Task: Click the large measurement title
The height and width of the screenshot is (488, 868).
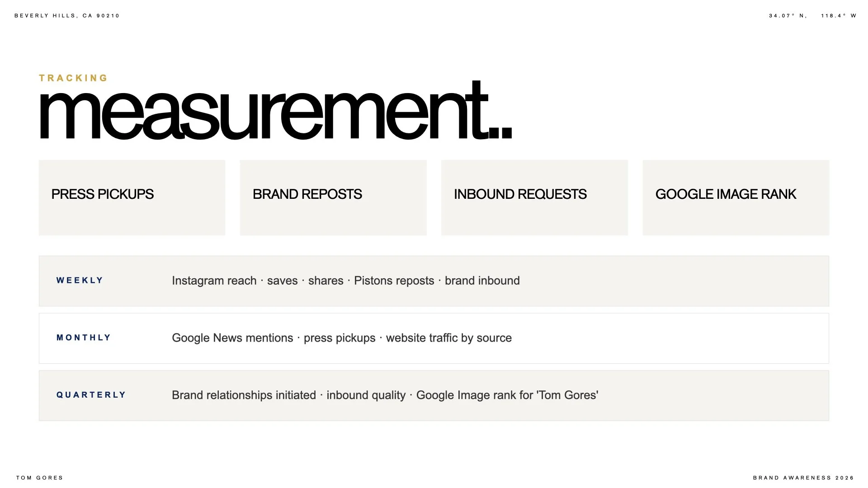Action: click(275, 111)
